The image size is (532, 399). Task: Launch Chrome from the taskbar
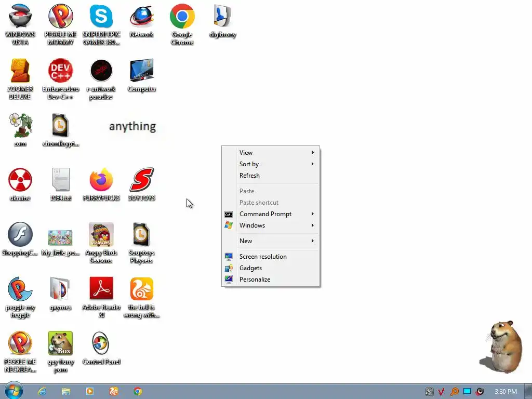pyautogui.click(x=138, y=392)
